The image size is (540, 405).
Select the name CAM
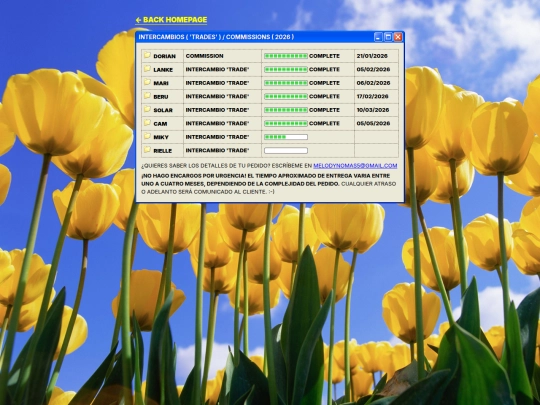[x=160, y=124]
